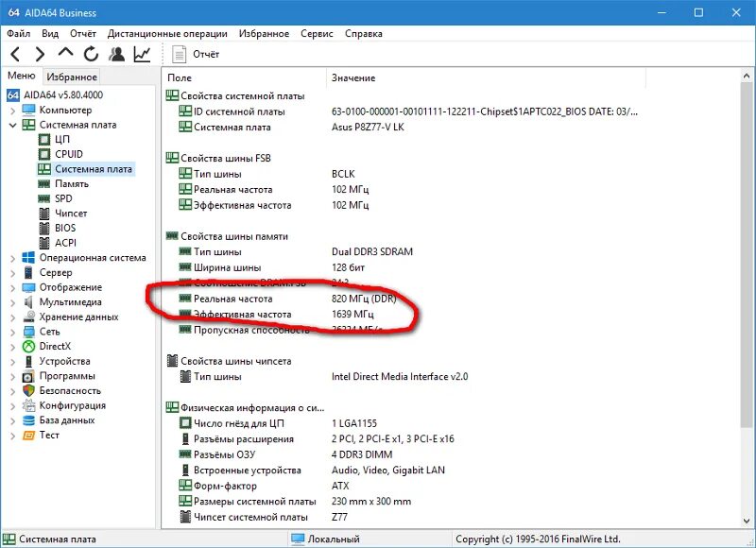
Task: Click the database icon beside База данных
Action: 28,420
